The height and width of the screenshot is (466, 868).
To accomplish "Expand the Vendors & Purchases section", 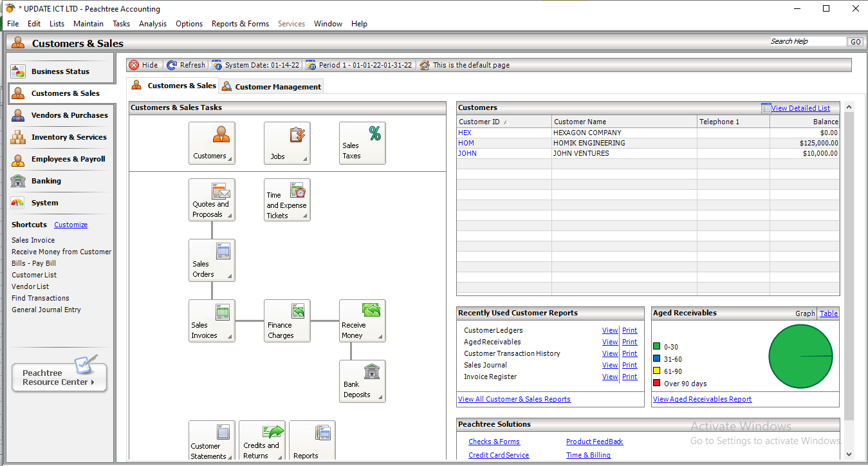I will pyautogui.click(x=69, y=115).
